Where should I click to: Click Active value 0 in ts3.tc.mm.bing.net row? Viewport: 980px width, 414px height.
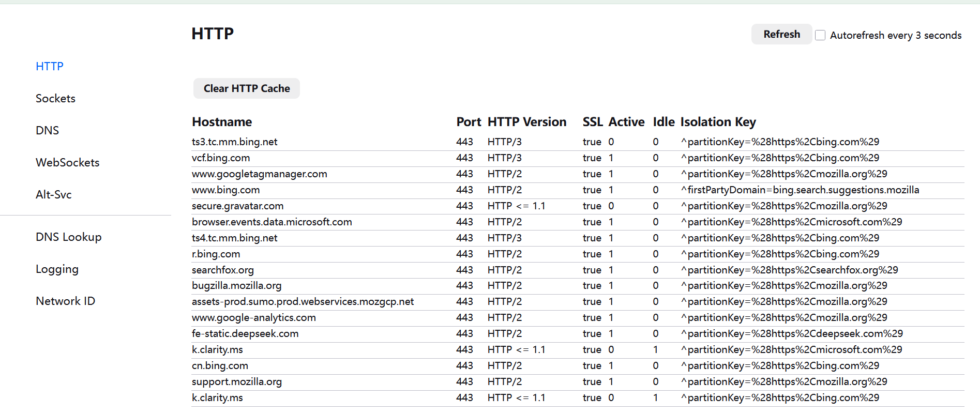coord(611,142)
